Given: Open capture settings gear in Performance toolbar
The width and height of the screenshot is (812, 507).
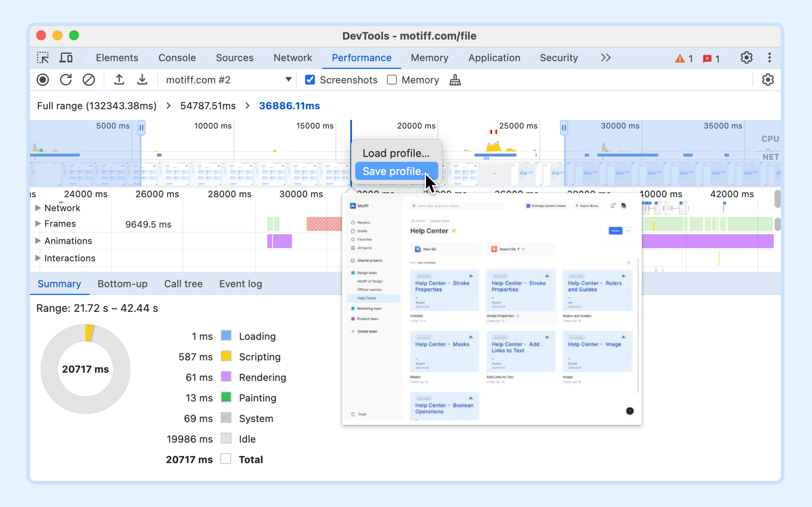Looking at the screenshot, I should (x=767, y=80).
